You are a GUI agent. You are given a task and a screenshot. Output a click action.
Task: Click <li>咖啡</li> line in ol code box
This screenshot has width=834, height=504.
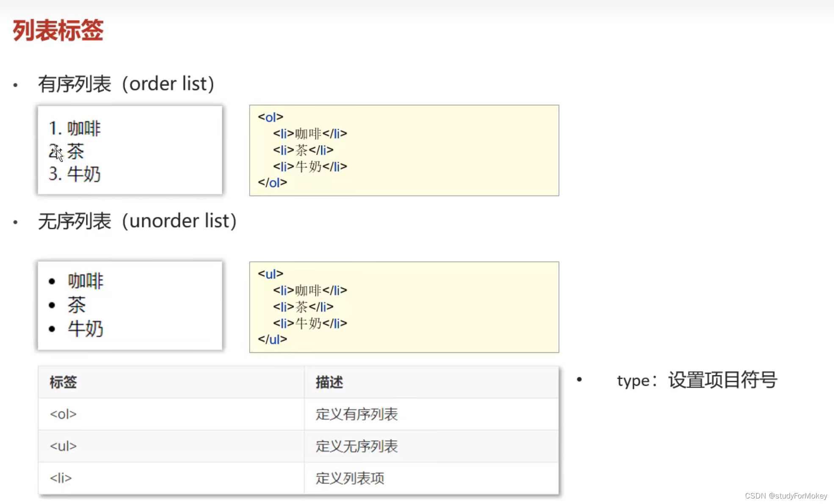pyautogui.click(x=310, y=134)
